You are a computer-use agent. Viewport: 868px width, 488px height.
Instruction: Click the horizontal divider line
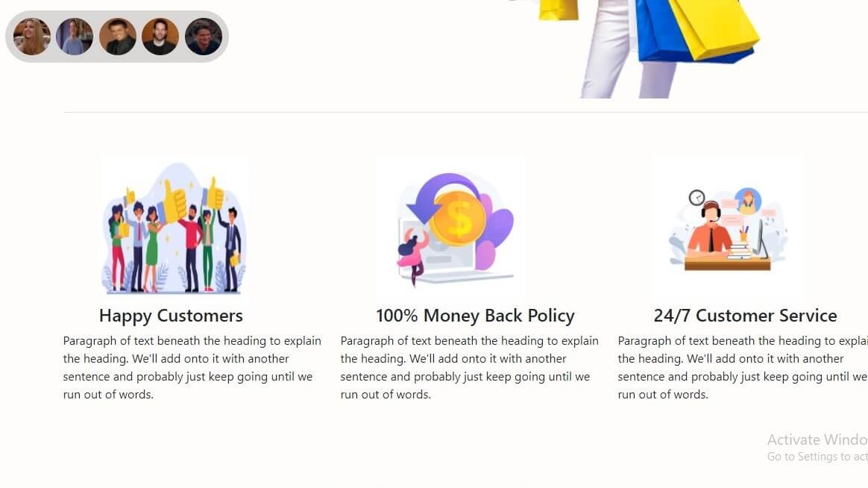pos(465,113)
